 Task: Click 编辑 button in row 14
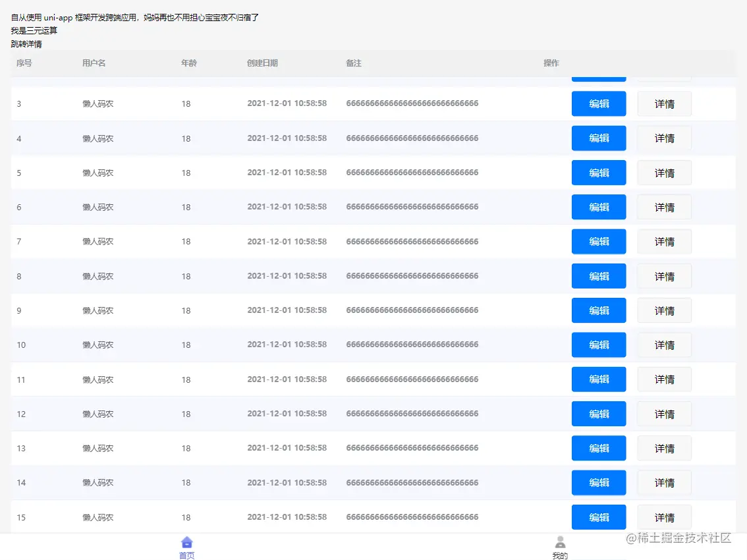599,482
